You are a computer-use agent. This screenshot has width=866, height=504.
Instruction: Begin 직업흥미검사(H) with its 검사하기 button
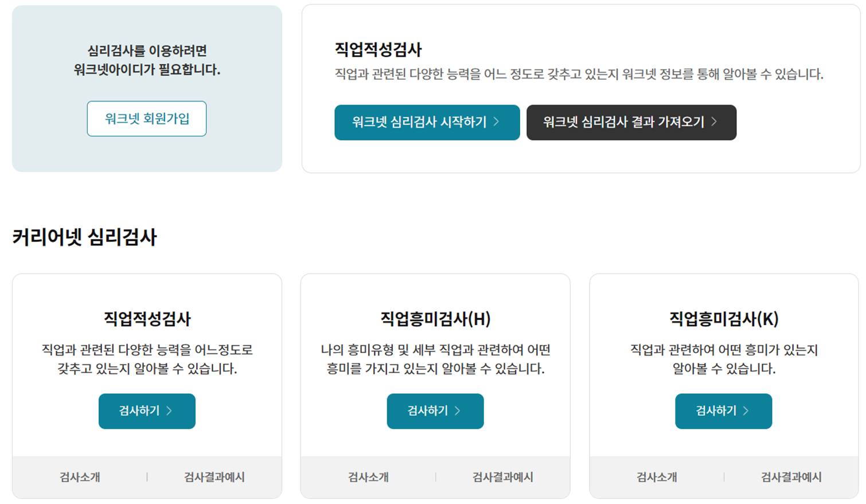[x=435, y=411]
